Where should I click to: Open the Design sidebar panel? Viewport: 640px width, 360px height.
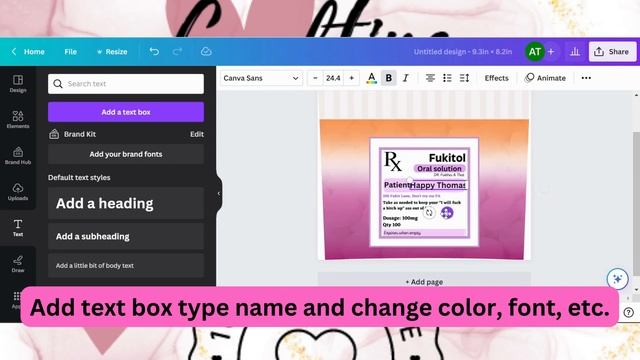click(18, 84)
